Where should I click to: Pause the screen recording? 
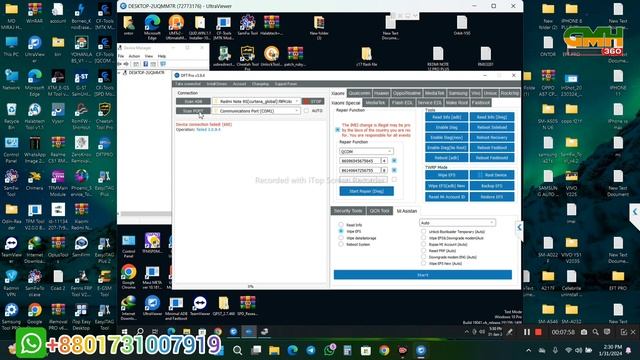527,332
